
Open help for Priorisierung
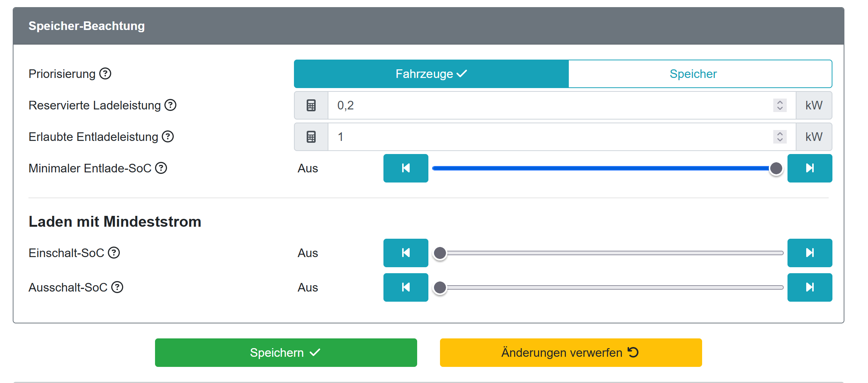point(105,74)
